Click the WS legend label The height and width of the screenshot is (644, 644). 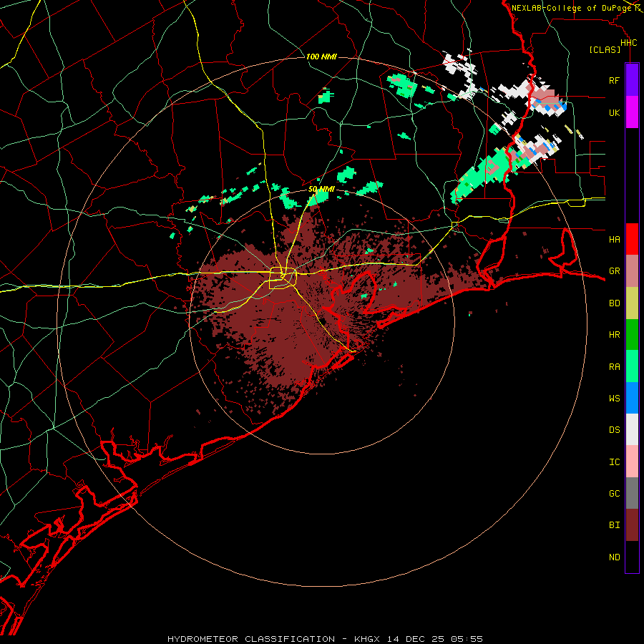tap(614, 398)
